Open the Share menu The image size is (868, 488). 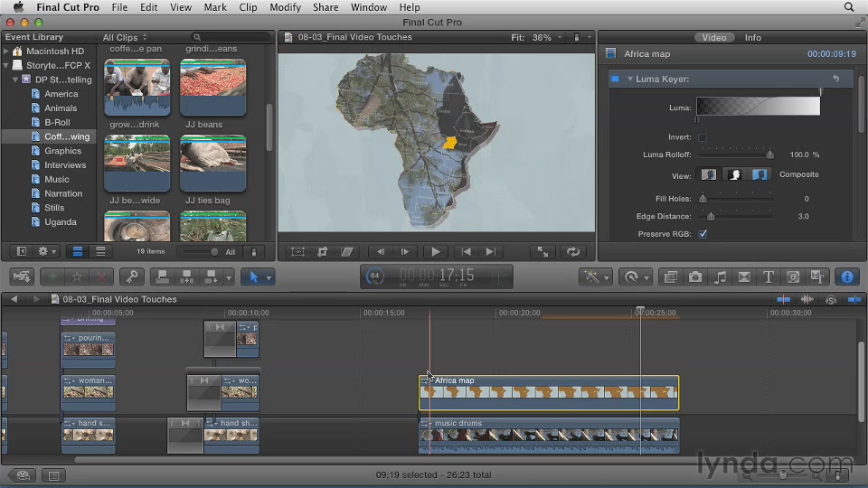[325, 7]
